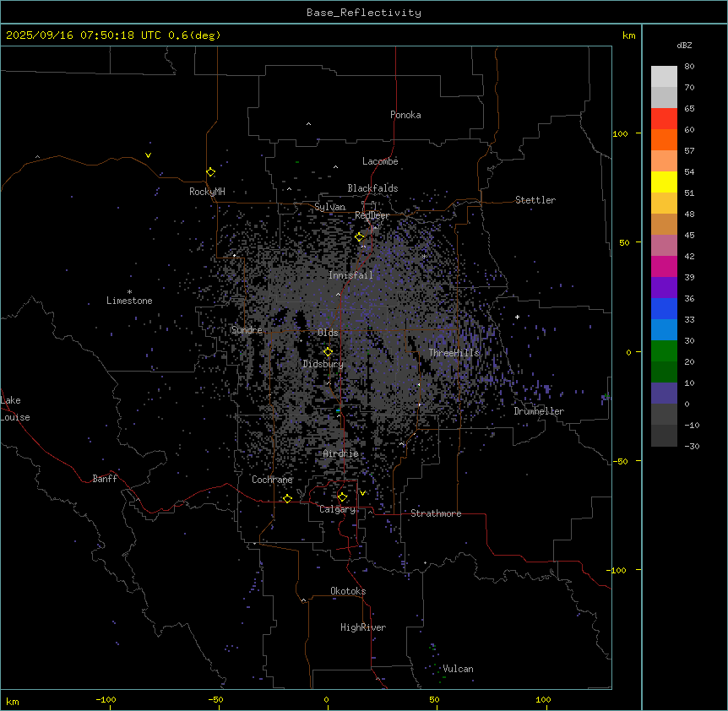
Task: Click the Strathmore label
Action: [436, 513]
